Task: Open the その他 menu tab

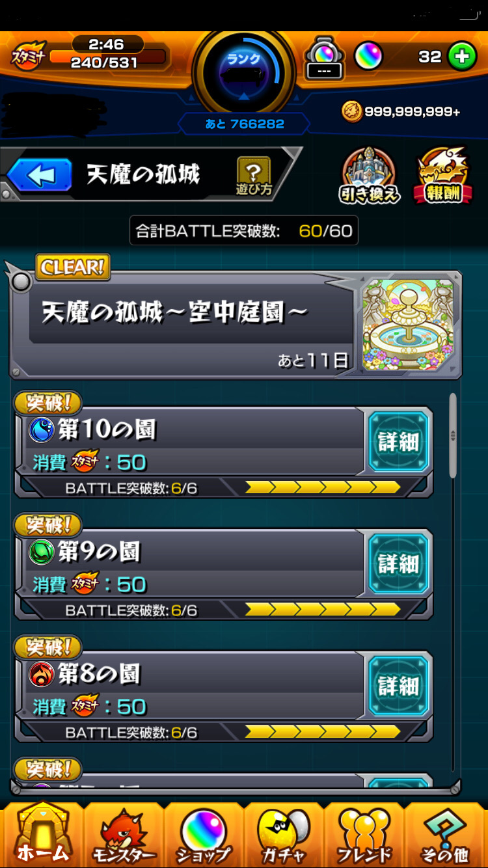Action: pyautogui.click(x=446, y=835)
